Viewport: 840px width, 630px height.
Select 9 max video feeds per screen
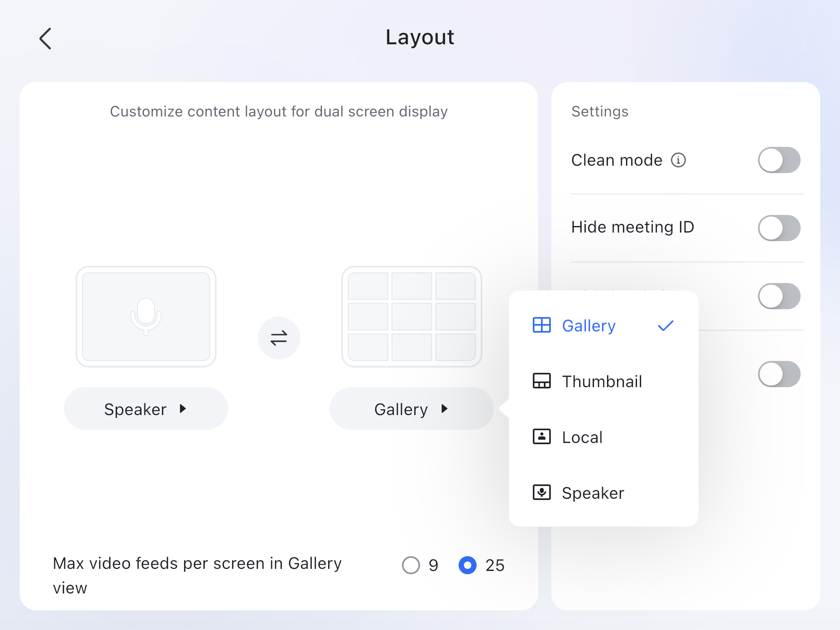pyautogui.click(x=411, y=565)
